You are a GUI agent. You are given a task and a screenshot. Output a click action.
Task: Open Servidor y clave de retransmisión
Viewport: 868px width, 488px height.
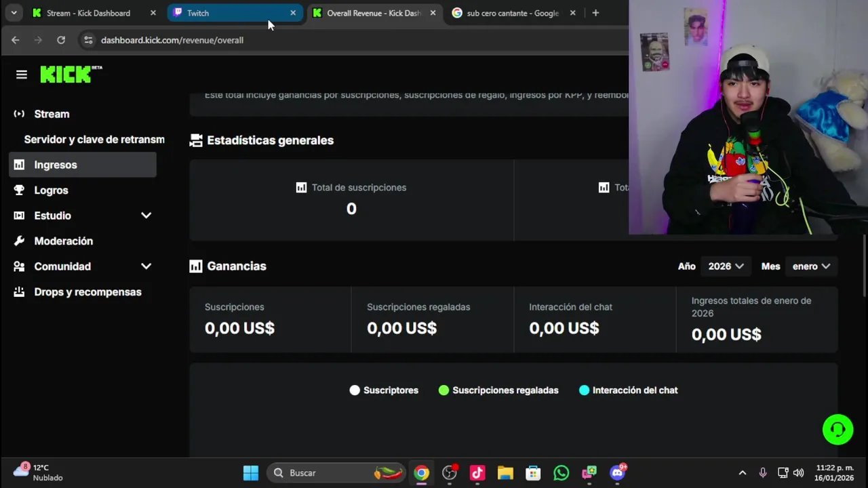click(x=94, y=140)
